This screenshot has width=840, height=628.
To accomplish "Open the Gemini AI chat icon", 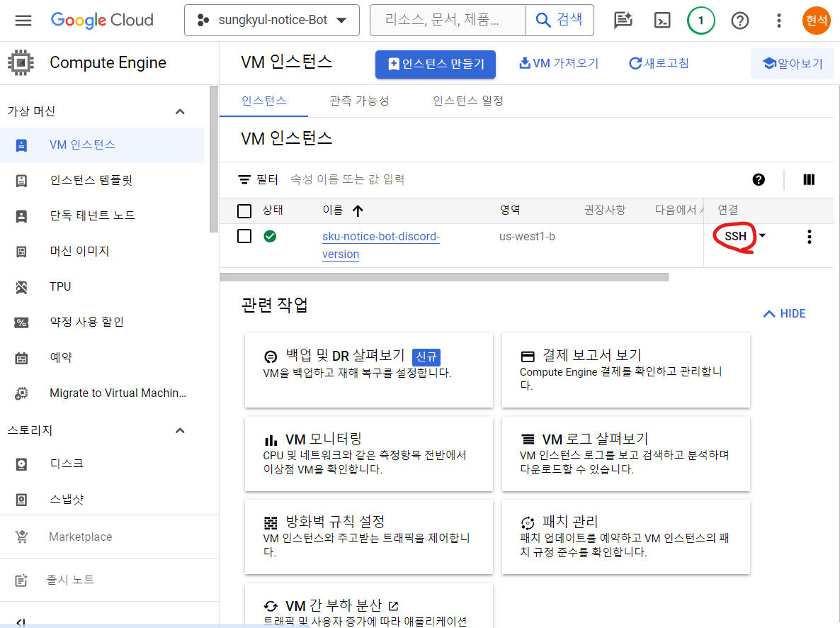I will pyautogui.click(x=623, y=21).
